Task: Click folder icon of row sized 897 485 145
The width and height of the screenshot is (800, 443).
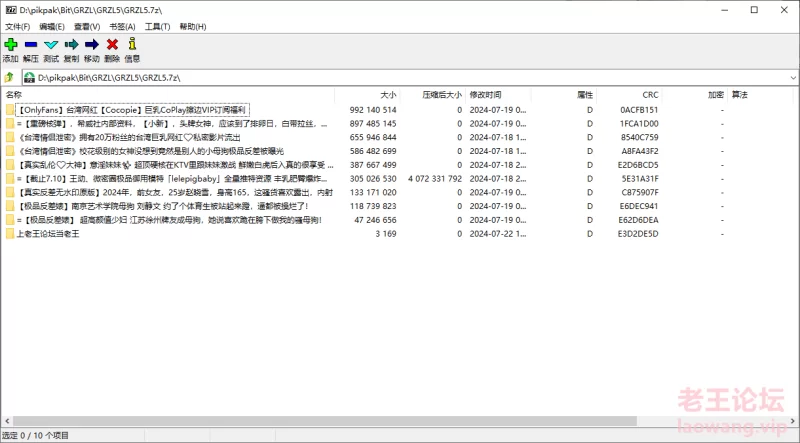Action: click(10, 124)
